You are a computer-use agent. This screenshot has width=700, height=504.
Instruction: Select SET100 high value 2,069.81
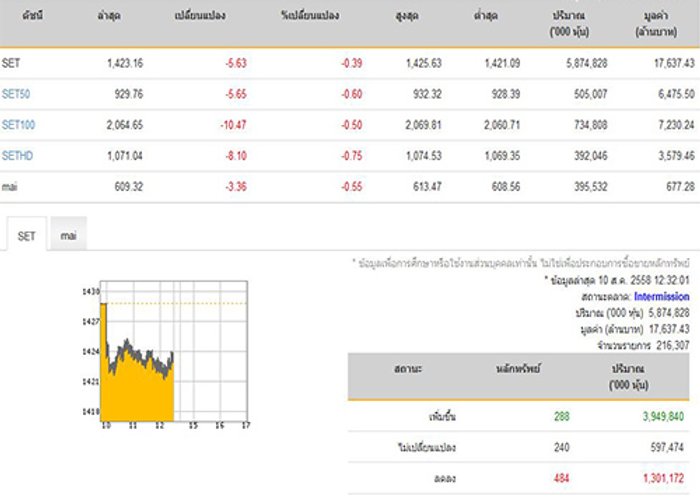pyautogui.click(x=423, y=125)
